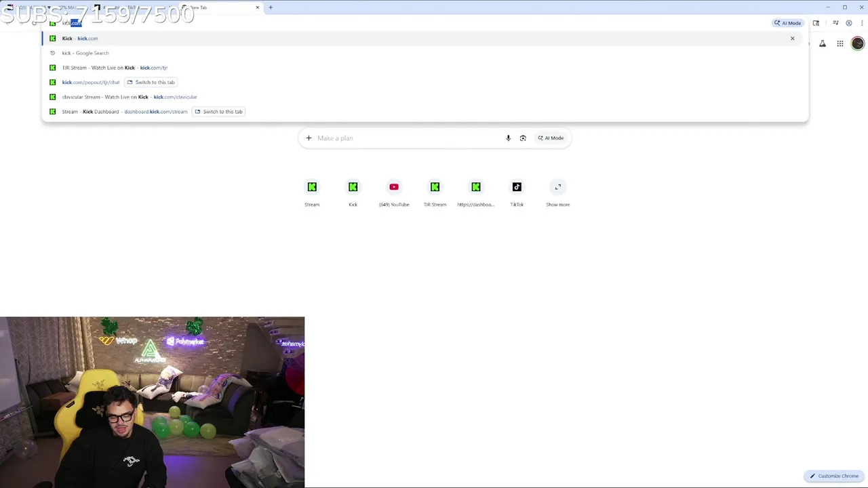Start voice search with microphone icon
Screen dimensions: 868x488
coord(508,138)
